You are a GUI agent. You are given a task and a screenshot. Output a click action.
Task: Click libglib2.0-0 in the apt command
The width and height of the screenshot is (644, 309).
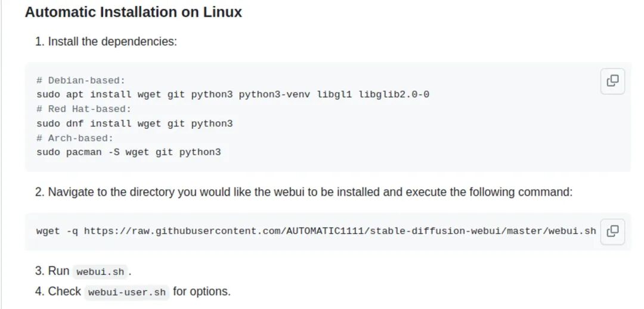[394, 95]
